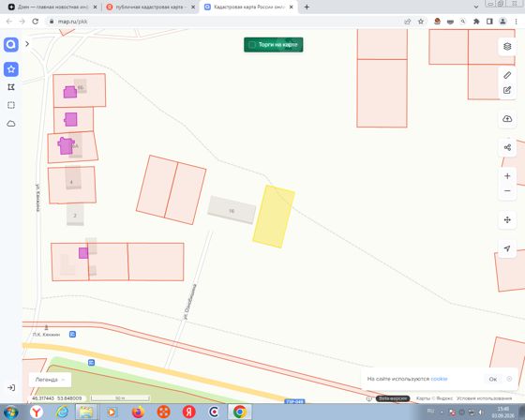
Task: Select the ruler measurement tool
Action: point(507,75)
